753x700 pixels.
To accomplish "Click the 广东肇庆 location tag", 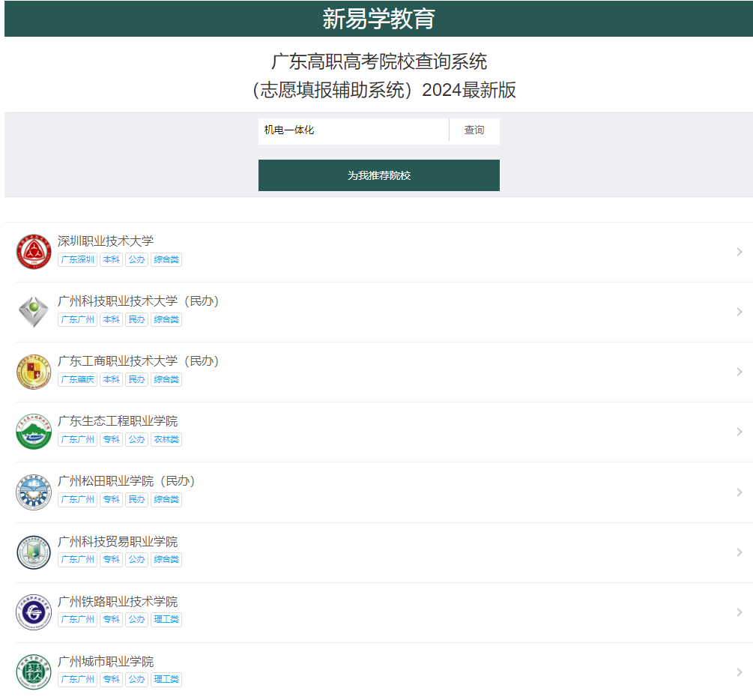I will tap(78, 379).
